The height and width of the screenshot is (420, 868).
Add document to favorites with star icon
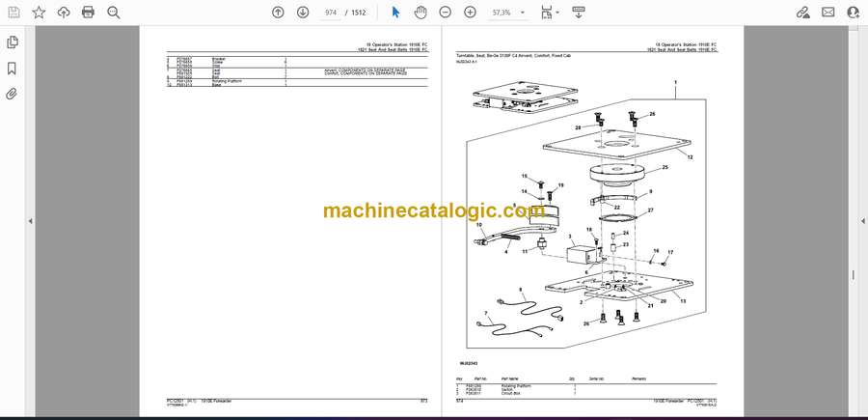[39, 13]
